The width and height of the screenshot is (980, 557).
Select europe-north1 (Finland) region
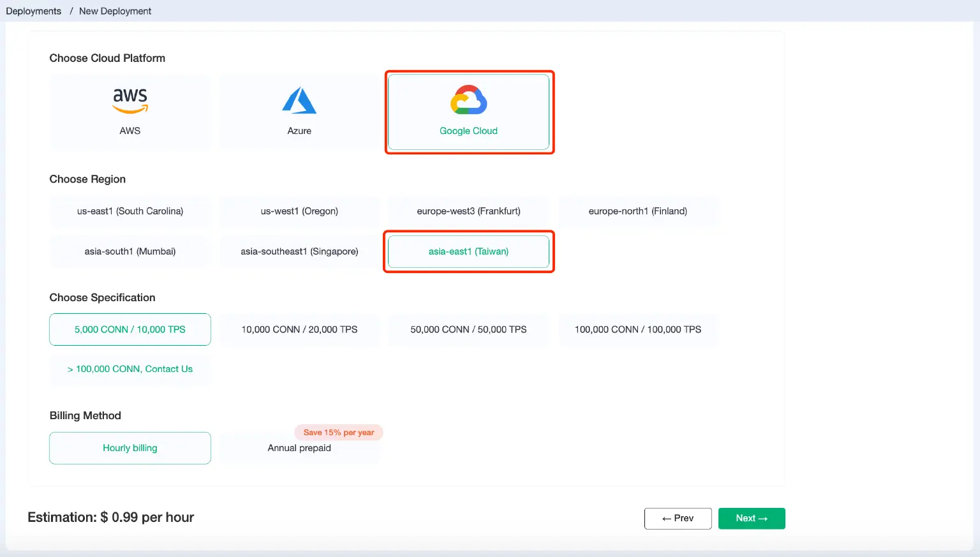(639, 211)
